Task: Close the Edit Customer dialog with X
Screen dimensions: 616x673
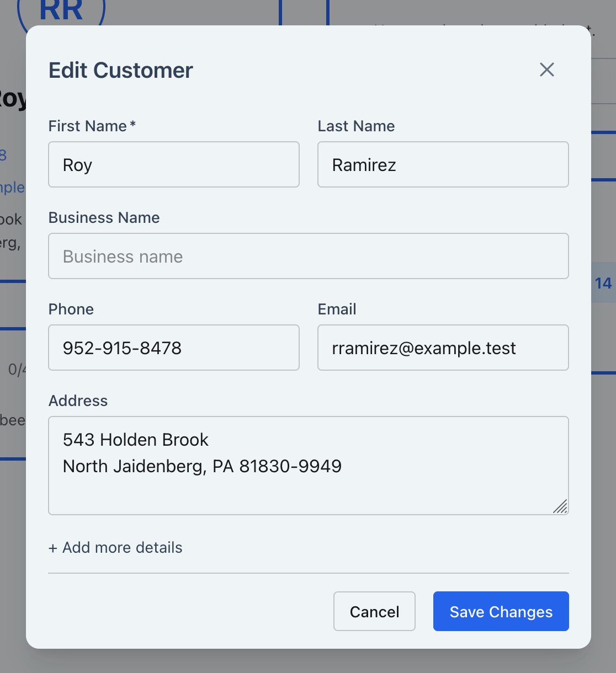Action: pyautogui.click(x=546, y=70)
